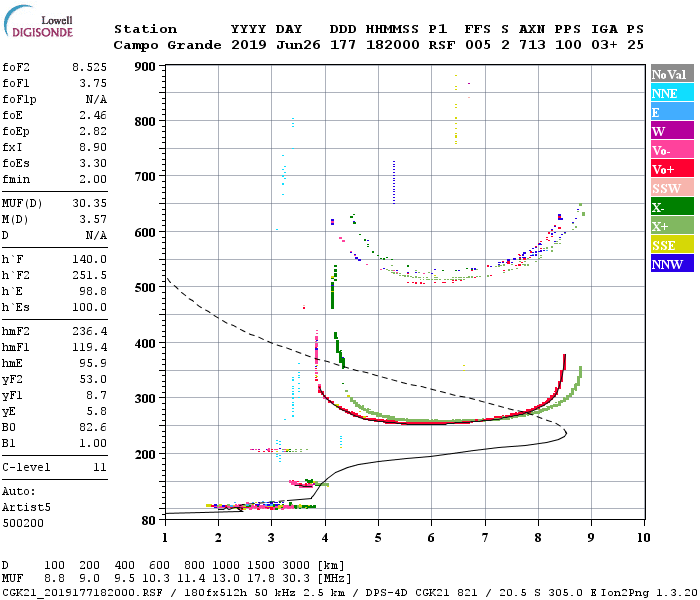
Task: Select the X+ light green legend swatch
Action: pos(672,225)
